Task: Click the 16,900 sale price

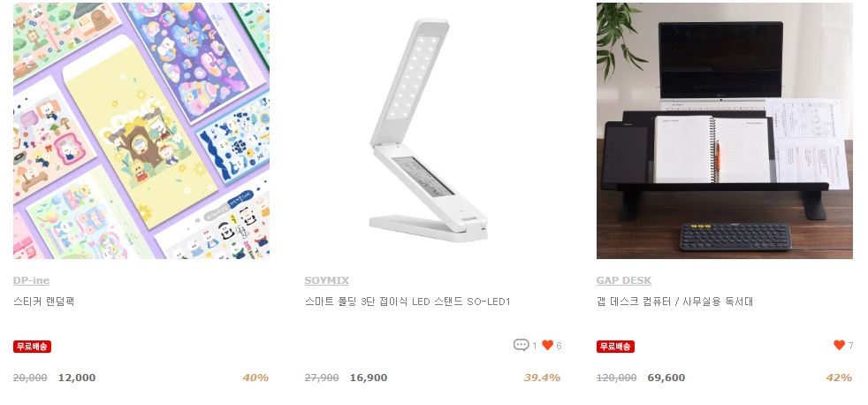Action: point(369,378)
